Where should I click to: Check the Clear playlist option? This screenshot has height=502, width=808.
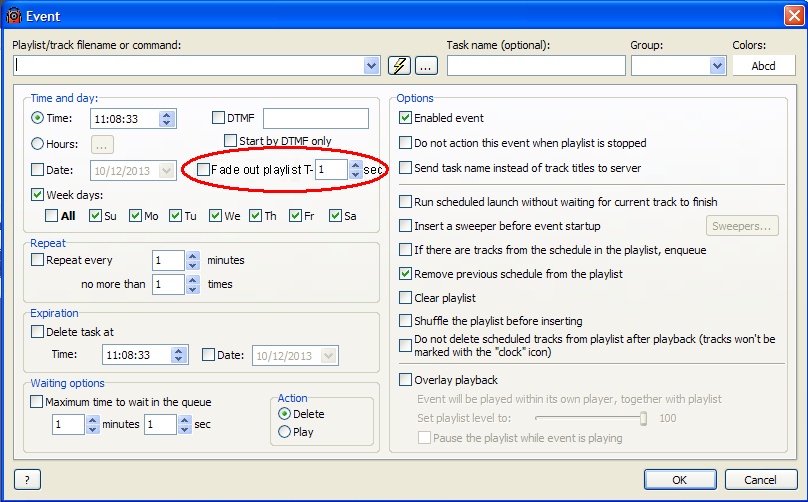coord(406,297)
